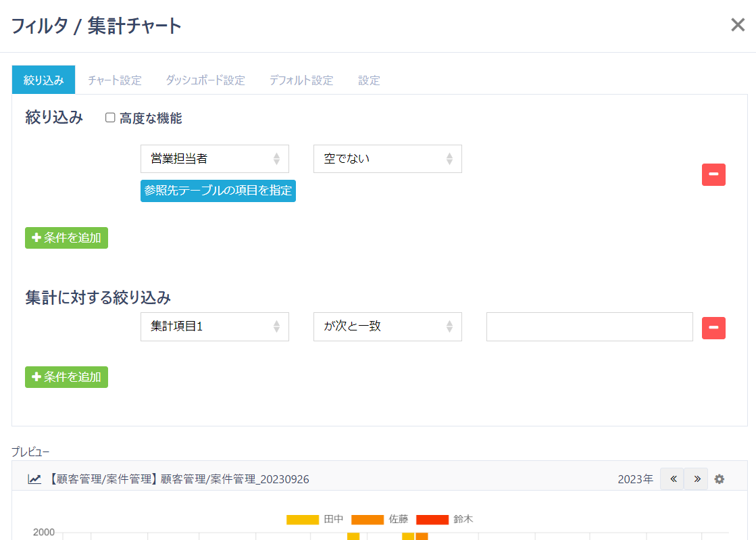Add condition under 集計に対する絞り込み
Screen dimensions: 756x540
coord(66,377)
